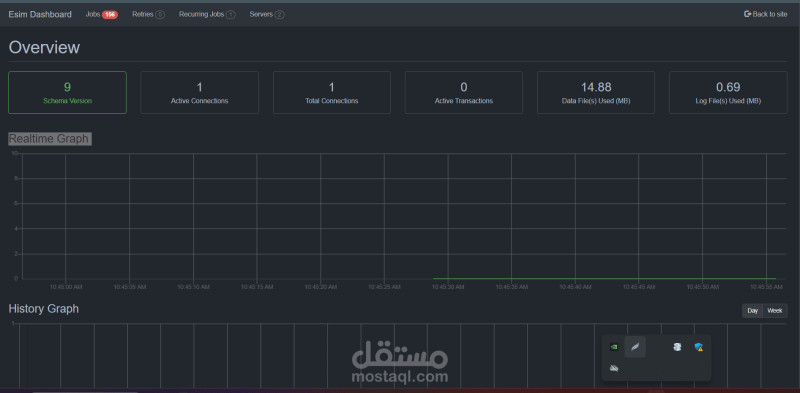The image size is (800, 393).
Task: Click the Back to site exit icon
Action: point(747,14)
